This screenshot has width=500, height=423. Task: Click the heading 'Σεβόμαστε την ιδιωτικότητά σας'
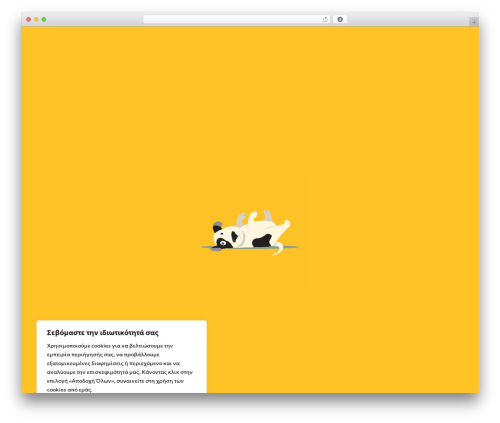pos(103,333)
